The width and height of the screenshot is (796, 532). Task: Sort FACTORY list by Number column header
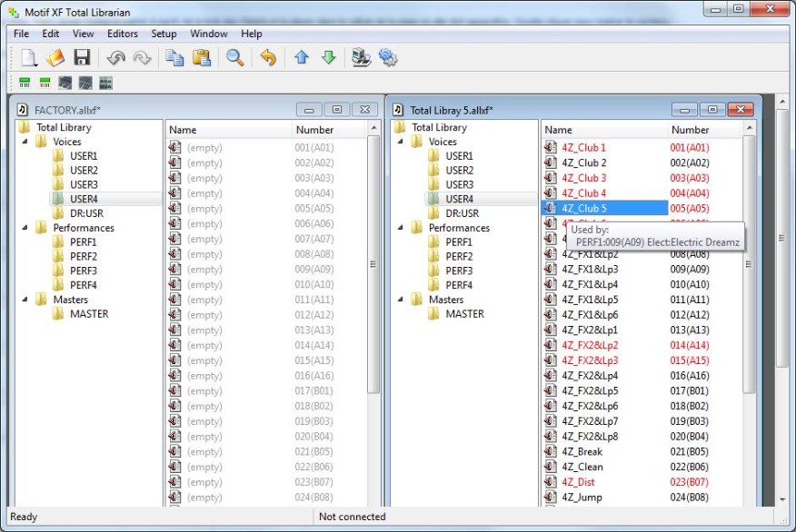(x=329, y=130)
